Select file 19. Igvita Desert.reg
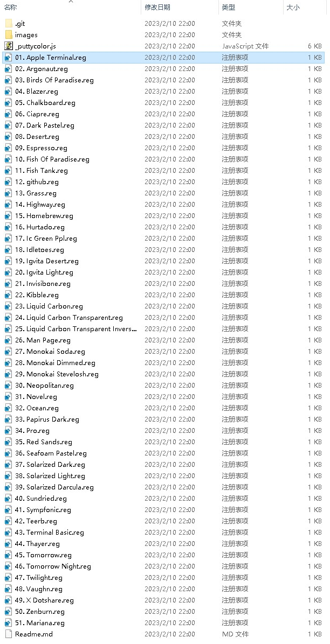This screenshot has width=330, height=644. coord(47,261)
